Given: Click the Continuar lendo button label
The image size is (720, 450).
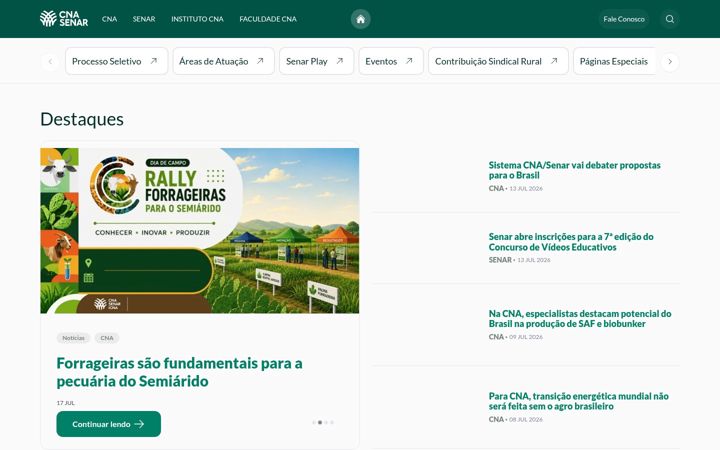Looking at the screenshot, I should [101, 424].
